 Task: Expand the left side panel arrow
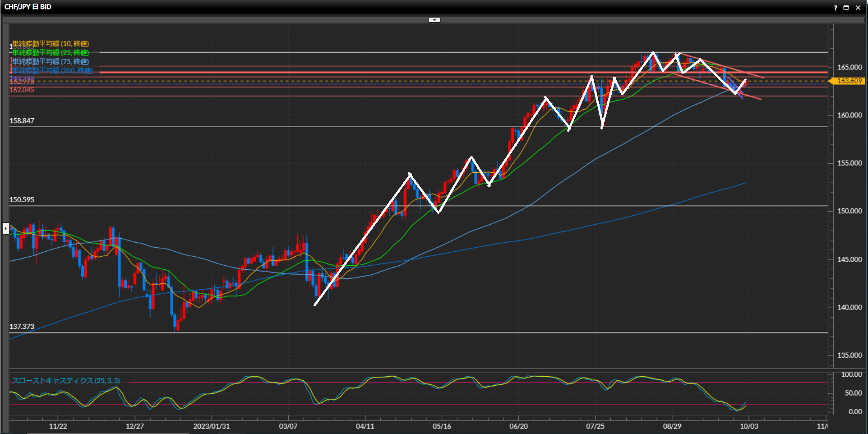click(6, 228)
